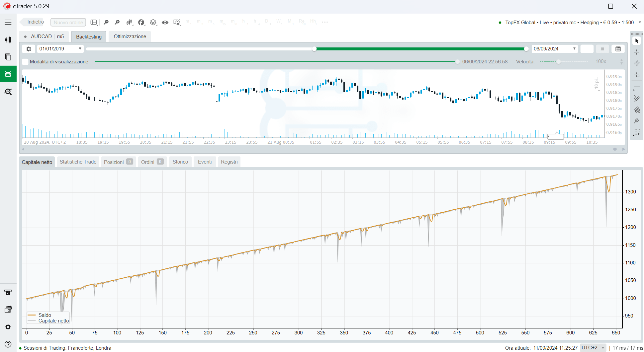Open Posizioni tab
The image size is (644, 352).
(118, 162)
